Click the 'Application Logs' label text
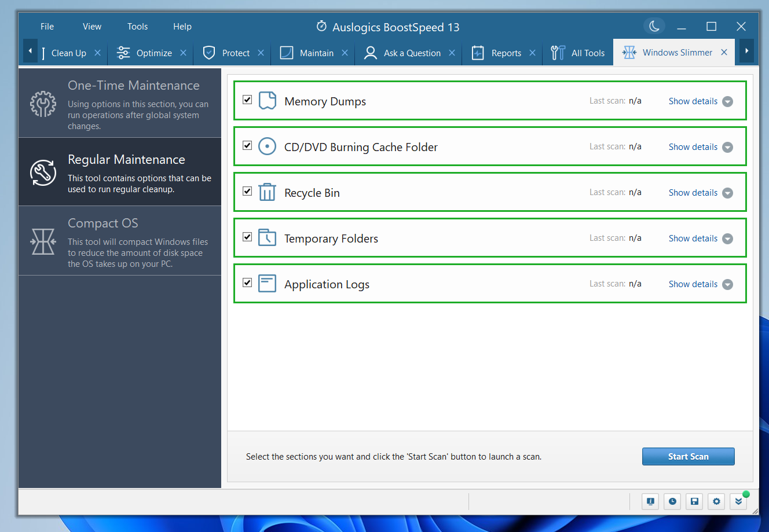Viewport: 769px width, 532px height. (x=327, y=284)
